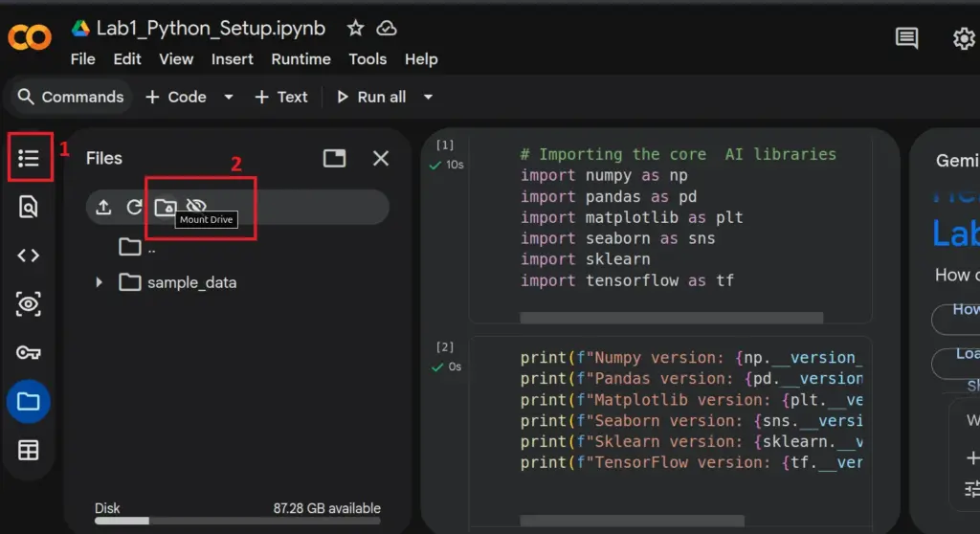Run cell [1] with imports
Viewport: 980px width, 534px height.
(x=445, y=145)
